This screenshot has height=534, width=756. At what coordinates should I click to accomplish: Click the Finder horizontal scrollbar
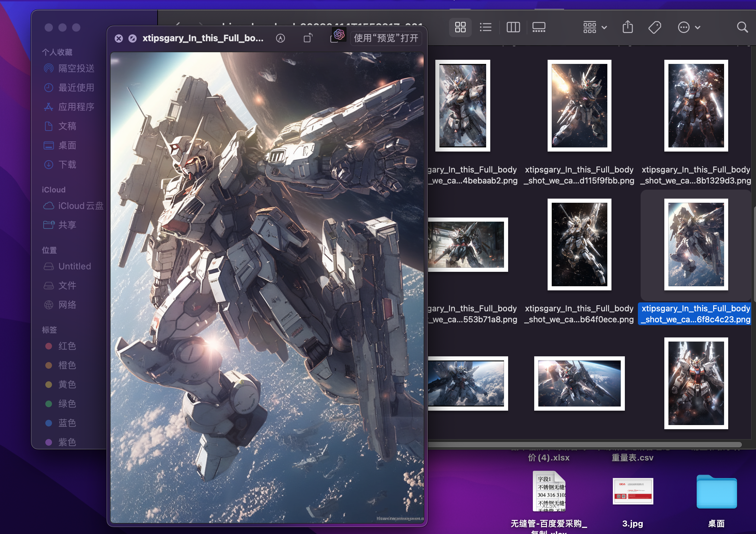click(585, 445)
